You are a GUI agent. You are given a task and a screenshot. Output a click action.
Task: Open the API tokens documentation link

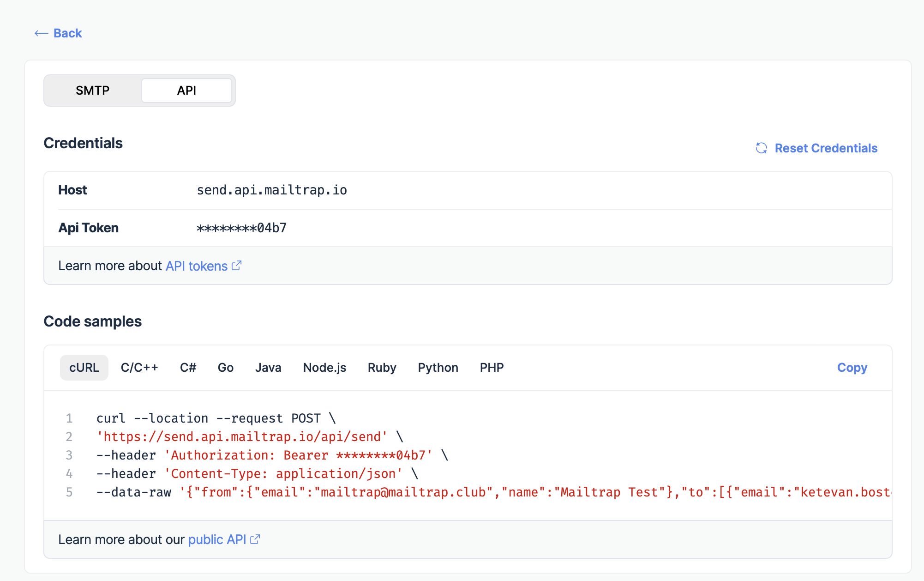[x=196, y=266]
